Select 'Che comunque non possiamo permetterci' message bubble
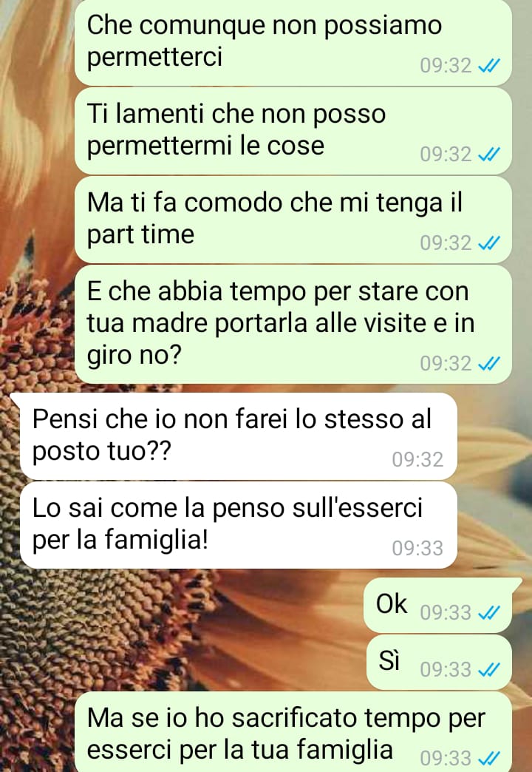Image resolution: width=532 pixels, height=772 pixels. (x=293, y=42)
